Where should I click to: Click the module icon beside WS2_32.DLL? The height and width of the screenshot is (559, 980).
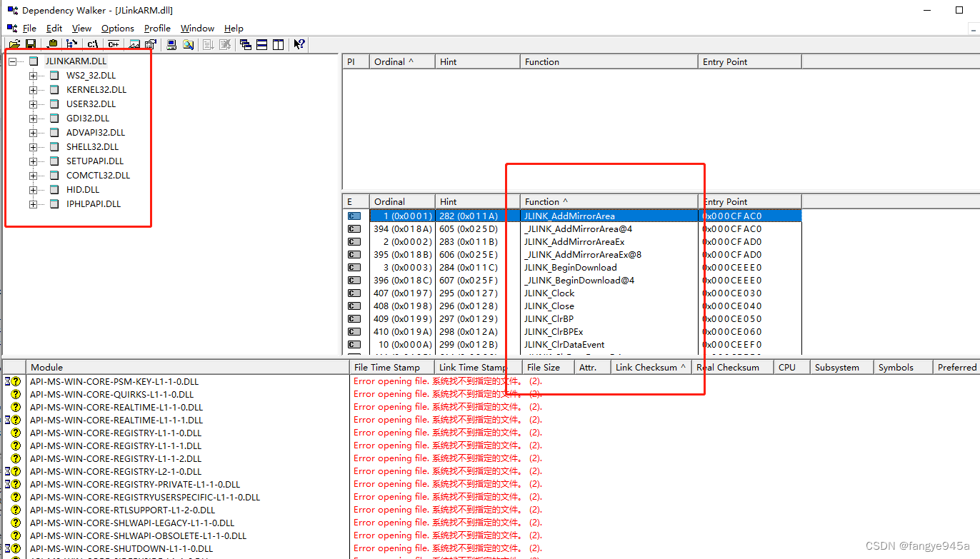[x=54, y=76]
